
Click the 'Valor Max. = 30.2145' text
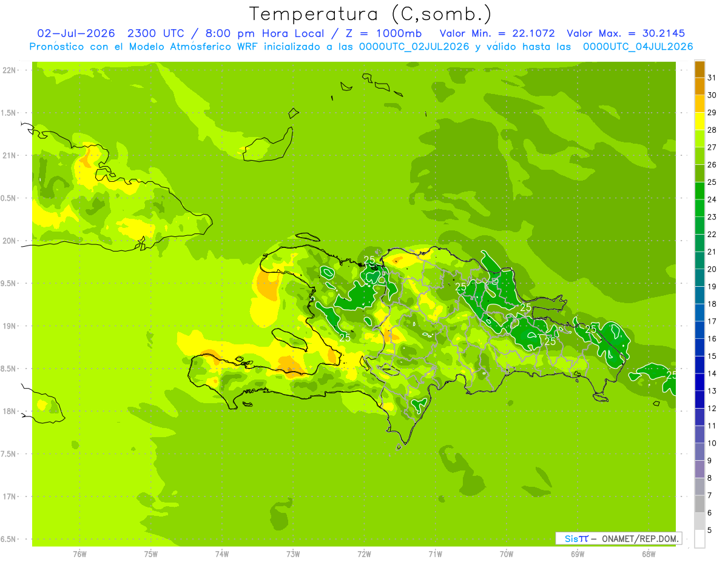coord(626,33)
